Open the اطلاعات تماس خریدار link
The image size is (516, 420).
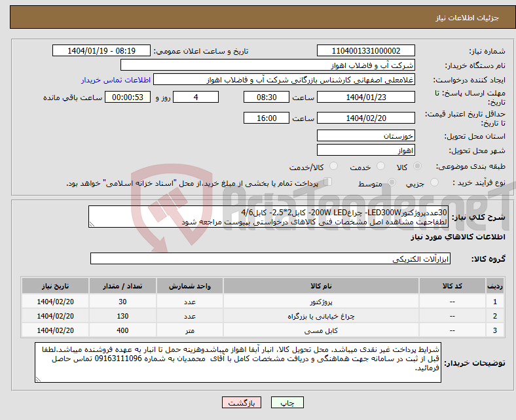(x=116, y=80)
